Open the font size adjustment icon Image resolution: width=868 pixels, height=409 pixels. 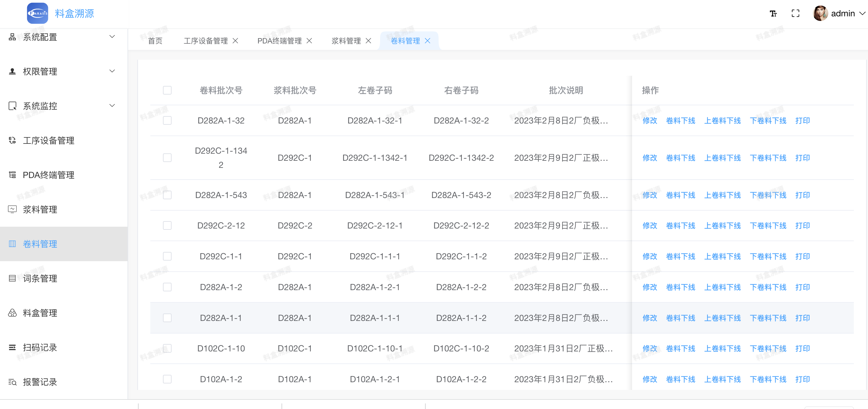[x=773, y=14]
